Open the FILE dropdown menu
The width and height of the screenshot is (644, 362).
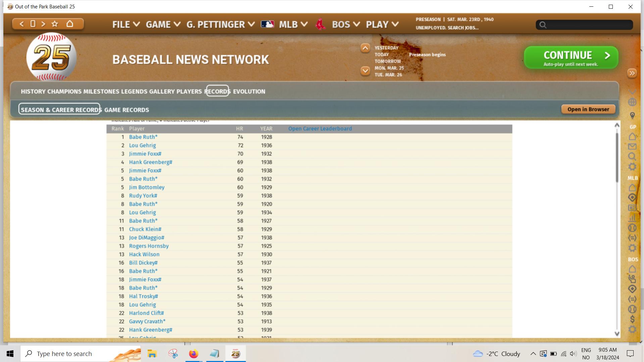tap(126, 24)
